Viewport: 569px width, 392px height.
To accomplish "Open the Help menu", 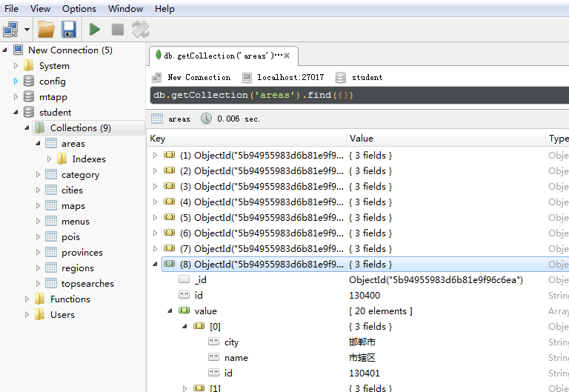I will pos(164,8).
